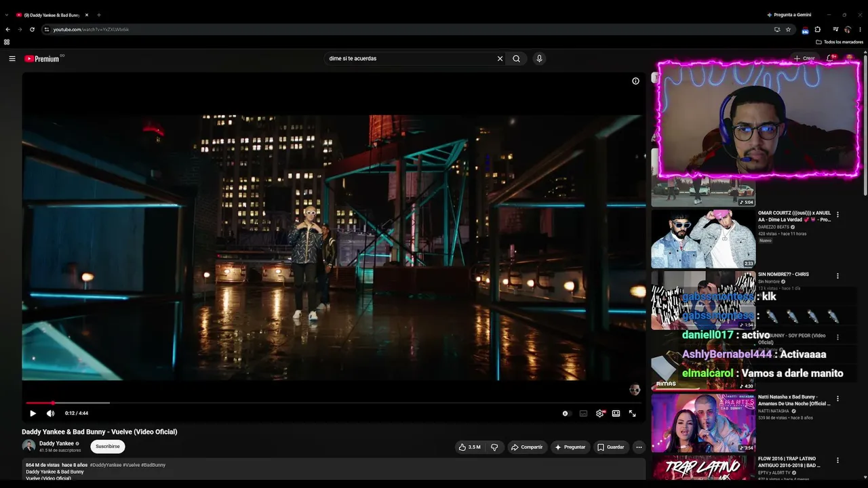Bookmark this page with the star icon
This screenshot has width=868, height=488.
tap(788, 30)
